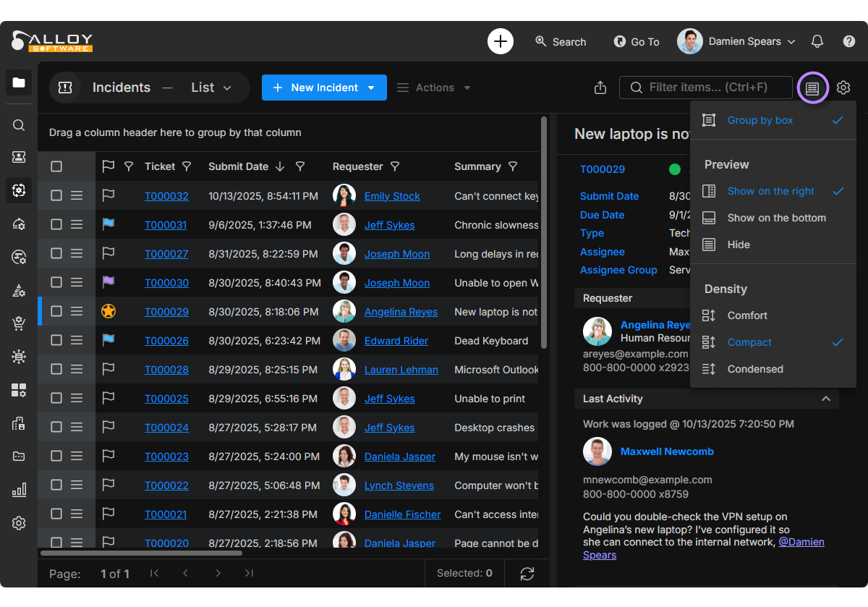Open the reports bar chart sidebar icon

tap(19, 490)
